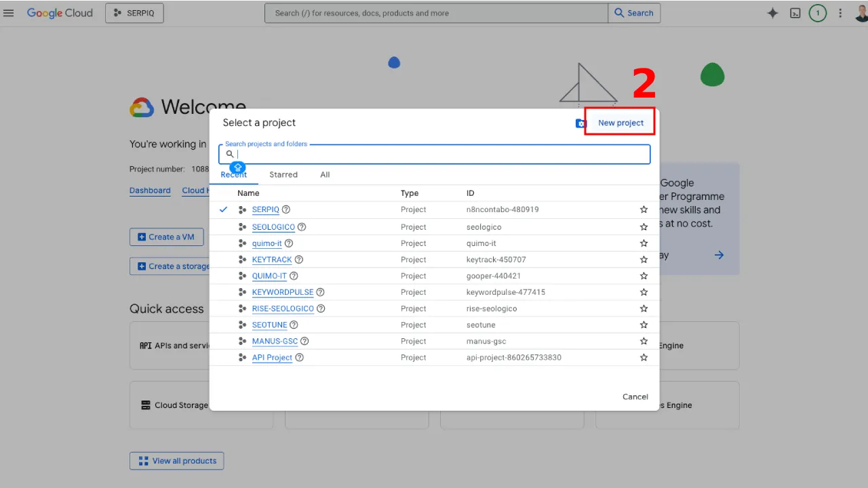
Task: Star the SERPIQ project
Action: [x=644, y=209]
